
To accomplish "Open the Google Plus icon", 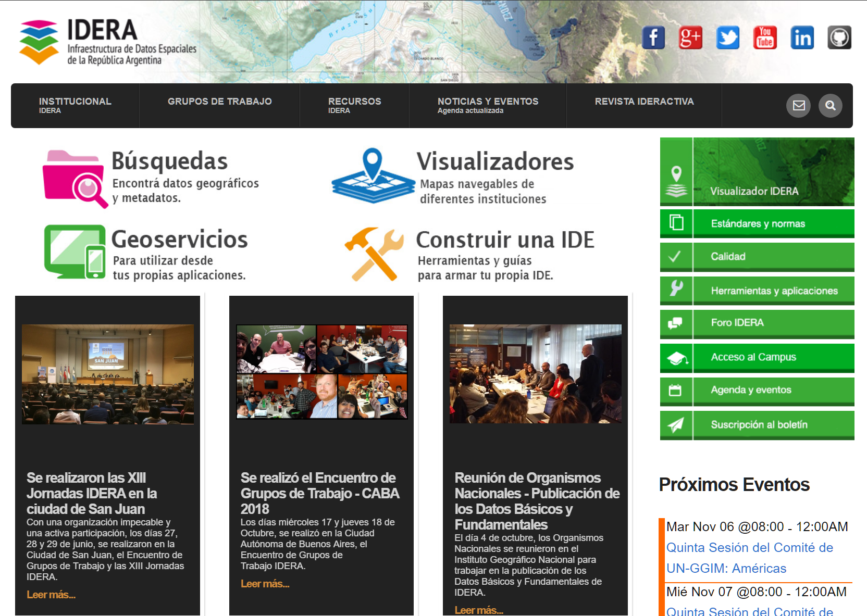I will tap(690, 37).
